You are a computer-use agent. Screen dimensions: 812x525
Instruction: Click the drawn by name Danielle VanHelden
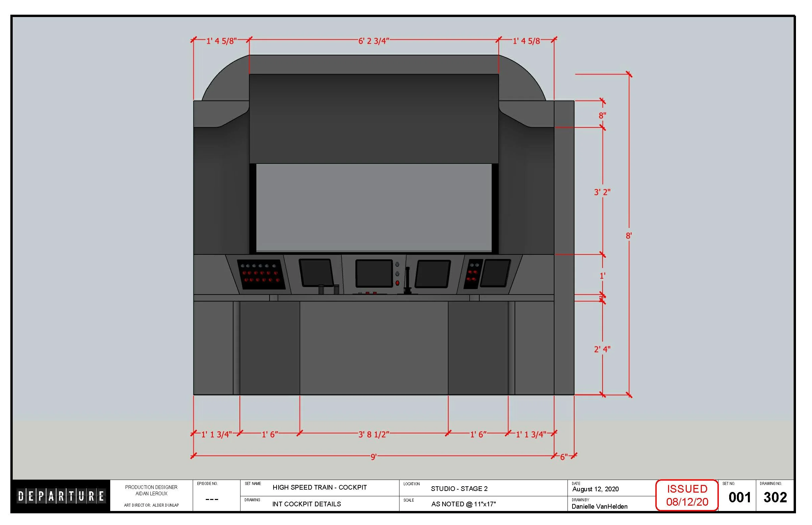[599, 506]
